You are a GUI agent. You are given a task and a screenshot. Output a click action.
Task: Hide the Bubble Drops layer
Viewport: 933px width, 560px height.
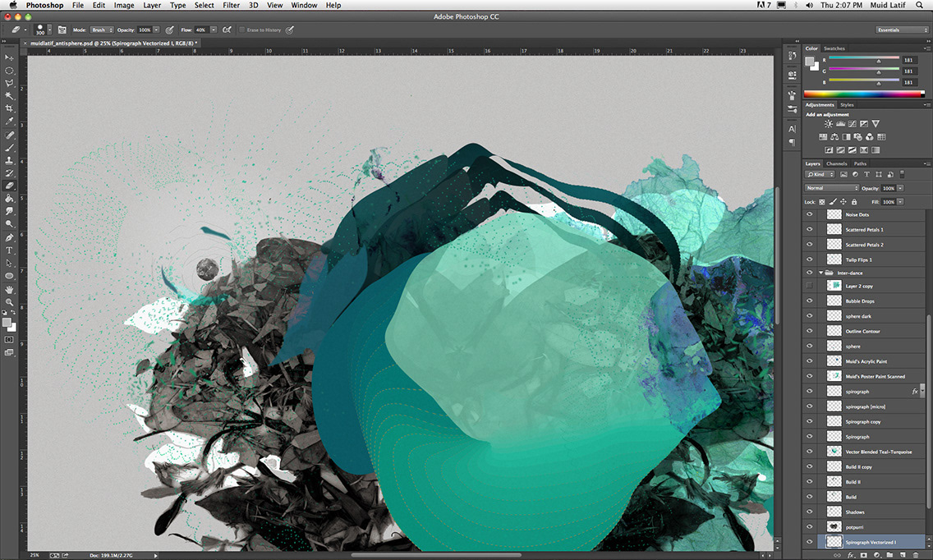(809, 301)
